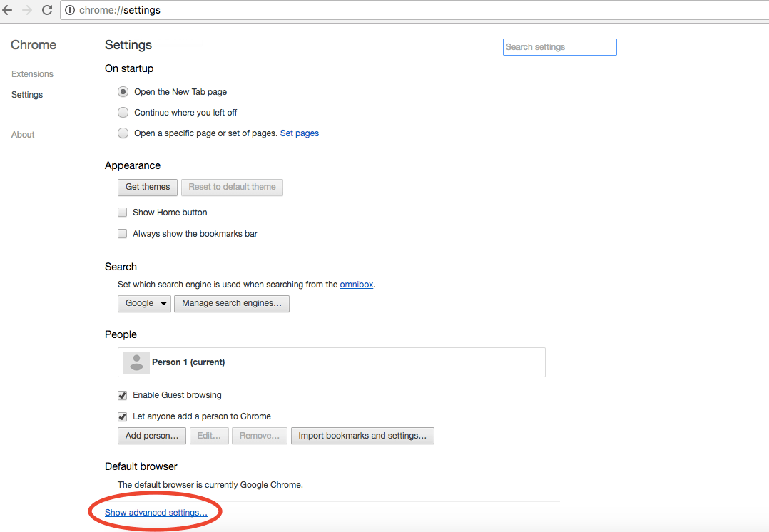The width and height of the screenshot is (769, 532).
Task: Click the default browser status text
Action: coord(210,485)
